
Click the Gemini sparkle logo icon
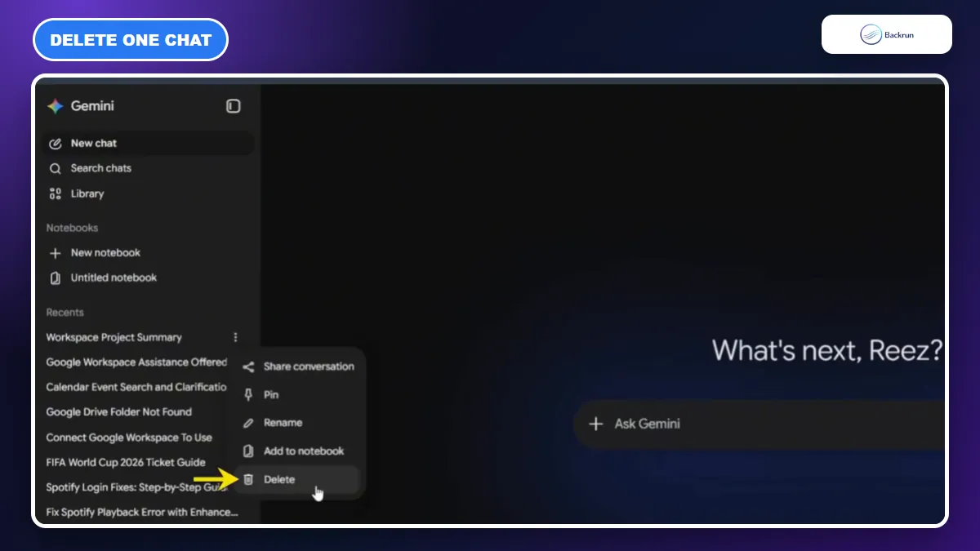pyautogui.click(x=55, y=106)
